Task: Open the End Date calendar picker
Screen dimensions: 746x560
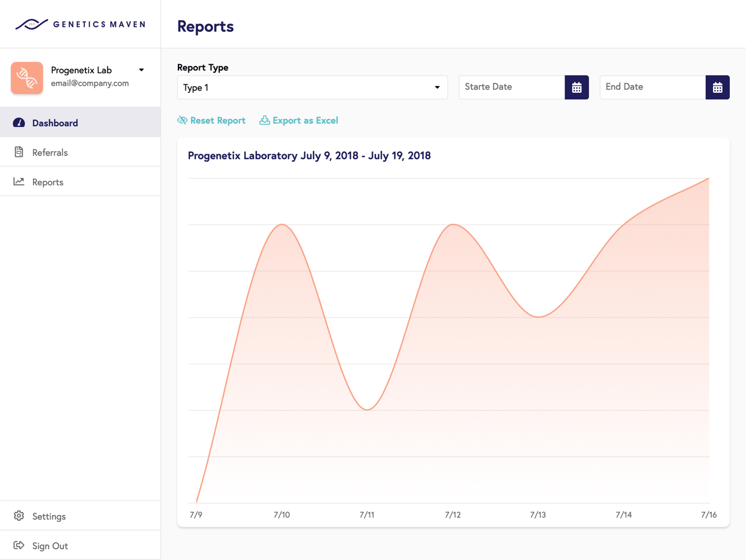Action: [718, 87]
